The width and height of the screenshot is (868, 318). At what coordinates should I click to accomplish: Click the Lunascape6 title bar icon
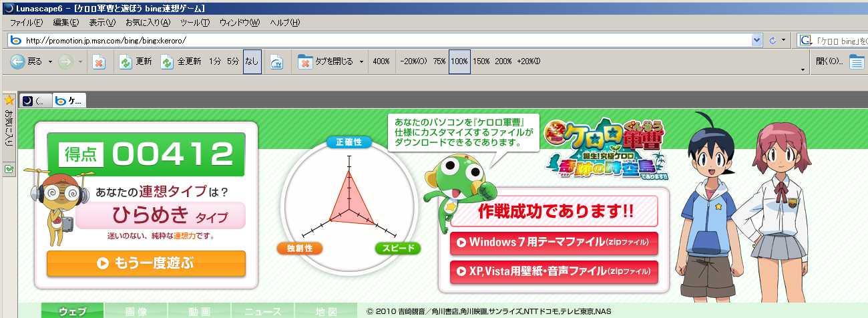click(8, 8)
